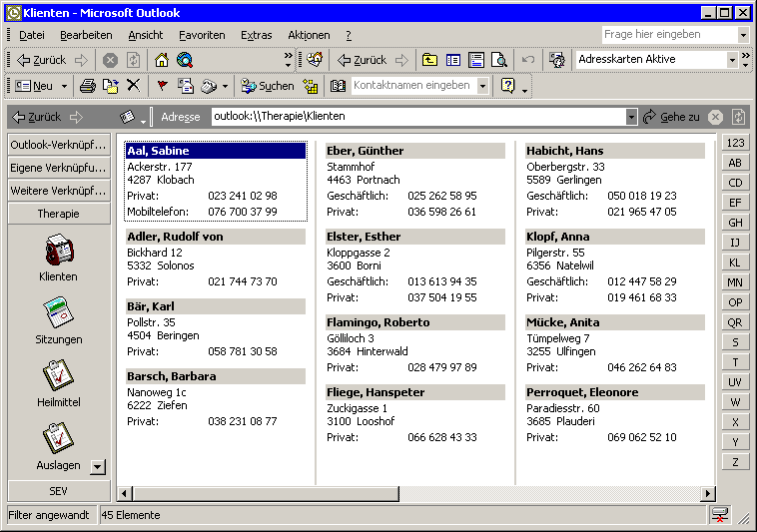Click the Undo icon in the toolbar
Viewport: 757px width, 532px height.
point(528,60)
